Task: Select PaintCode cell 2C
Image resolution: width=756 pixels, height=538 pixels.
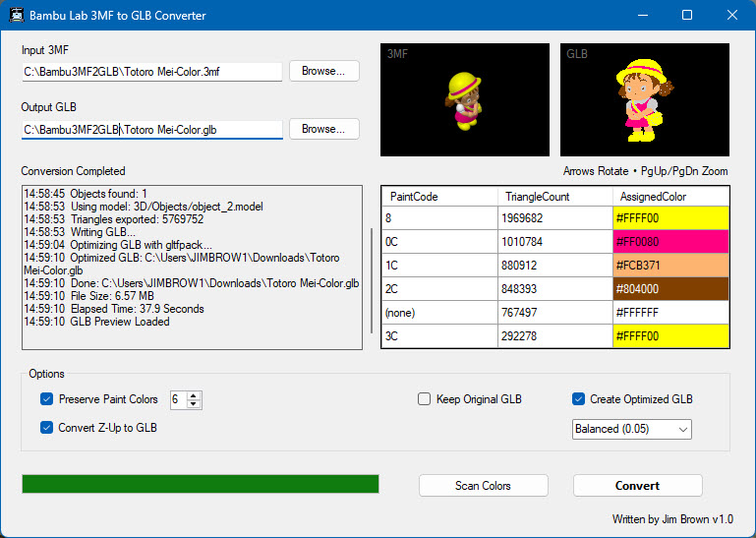Action: [439, 289]
